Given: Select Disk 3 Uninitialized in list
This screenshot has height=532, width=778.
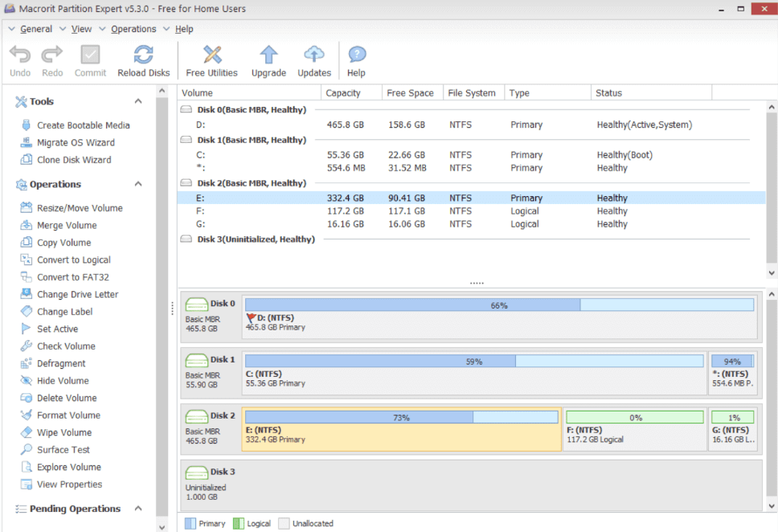Looking at the screenshot, I should click(x=256, y=239).
